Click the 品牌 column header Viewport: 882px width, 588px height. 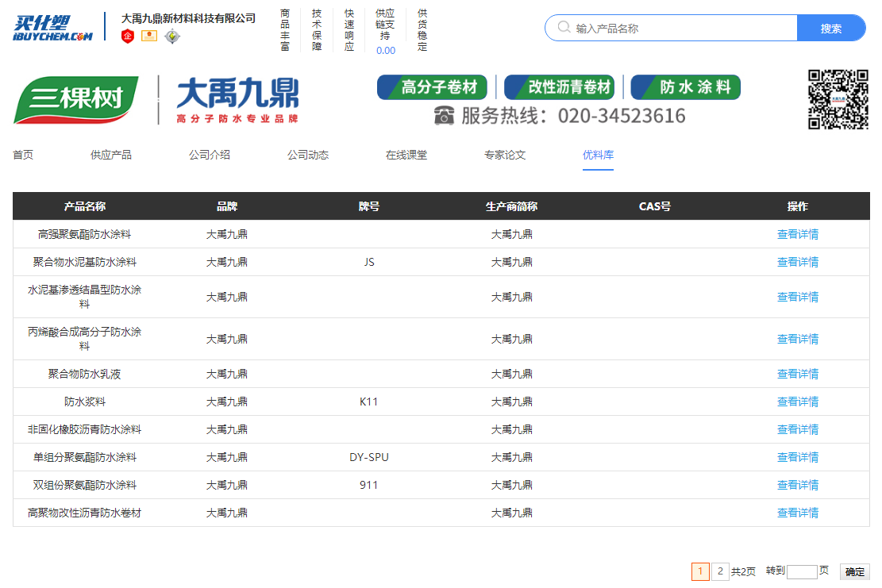pos(227,206)
